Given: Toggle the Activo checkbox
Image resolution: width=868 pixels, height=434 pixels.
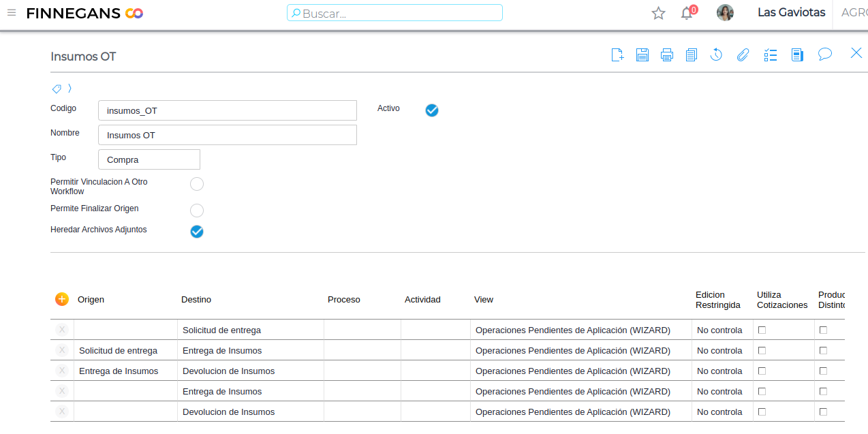Looking at the screenshot, I should click(431, 110).
